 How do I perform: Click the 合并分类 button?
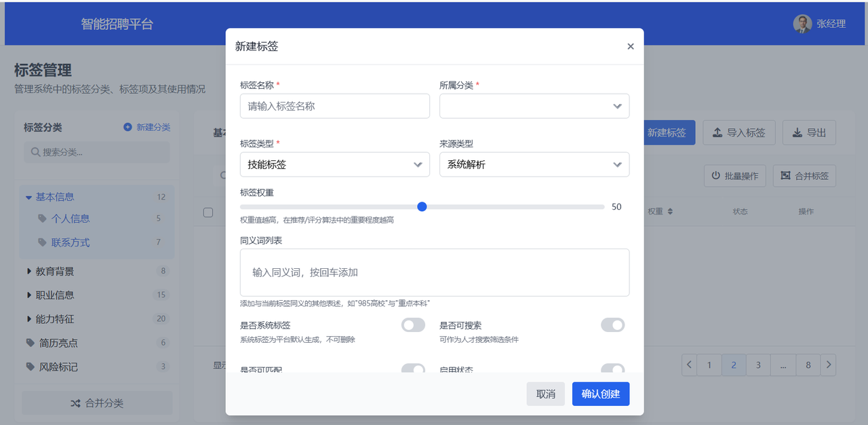pos(97,403)
